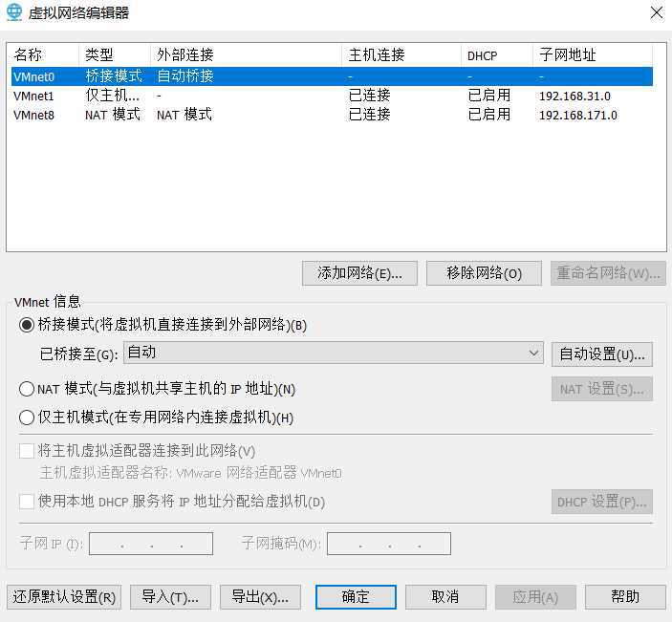Screen dimensions: 672x622
Task: Click subnet address 192.168.171.0
Action: (578, 116)
